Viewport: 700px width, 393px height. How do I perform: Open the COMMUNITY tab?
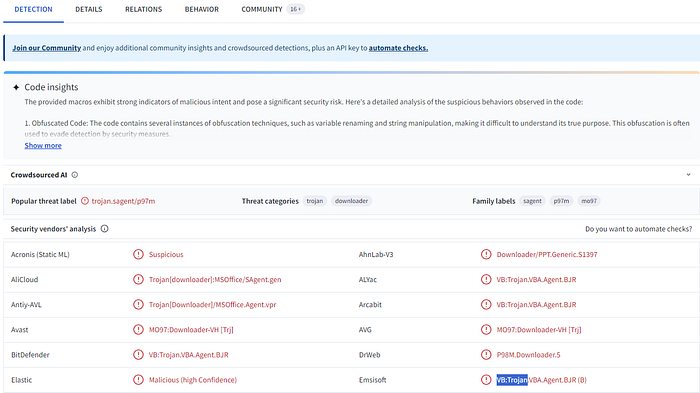click(x=262, y=9)
